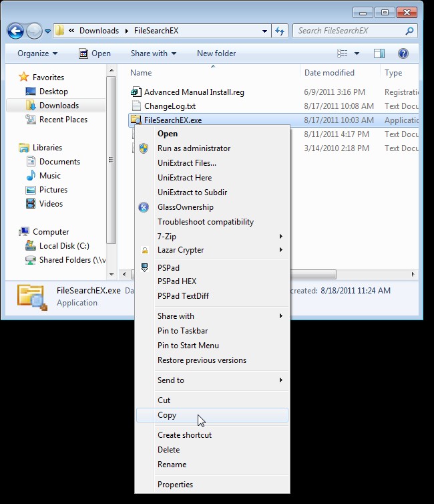Click Open in the toolbar
434x504 pixels.
(95, 53)
